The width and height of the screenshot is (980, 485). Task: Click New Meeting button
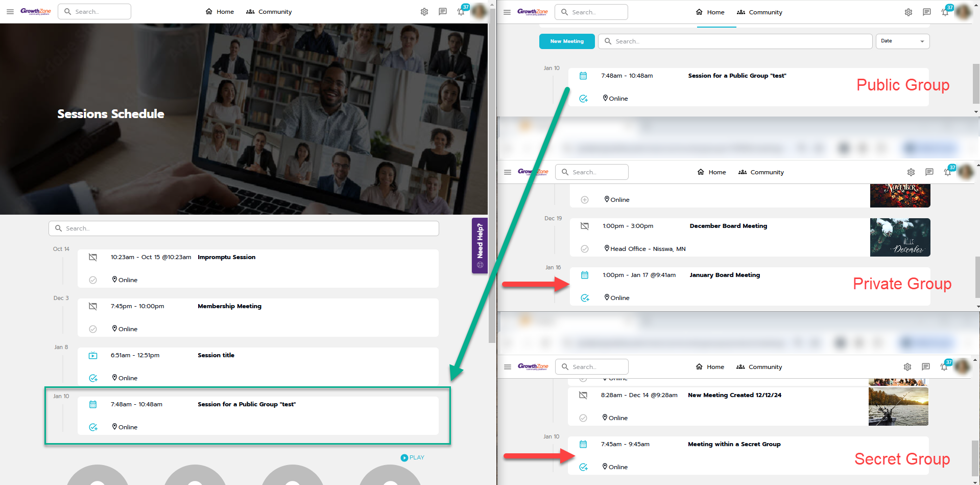(x=567, y=41)
